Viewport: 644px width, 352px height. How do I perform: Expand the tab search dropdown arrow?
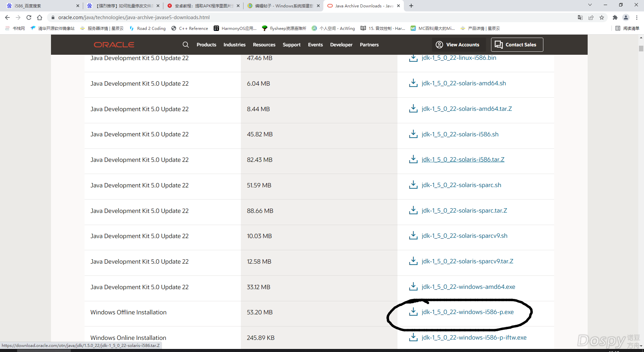tap(590, 5)
